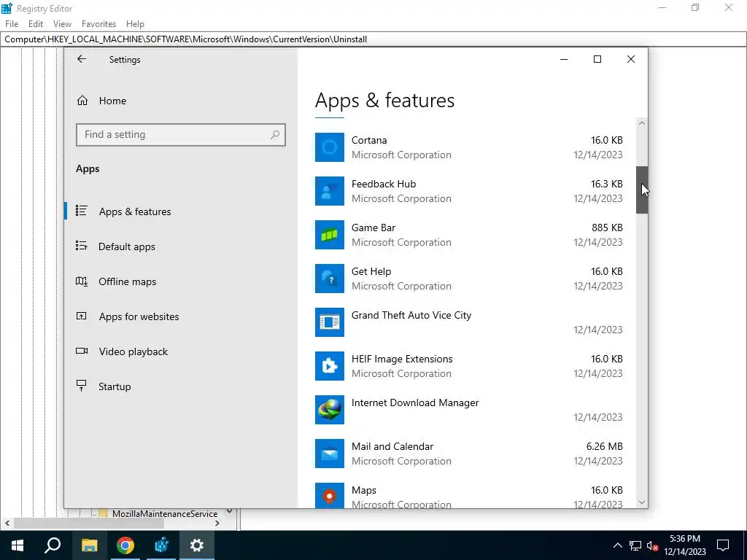Open Google Chrome from taskbar
The height and width of the screenshot is (560, 747).
[x=125, y=545]
